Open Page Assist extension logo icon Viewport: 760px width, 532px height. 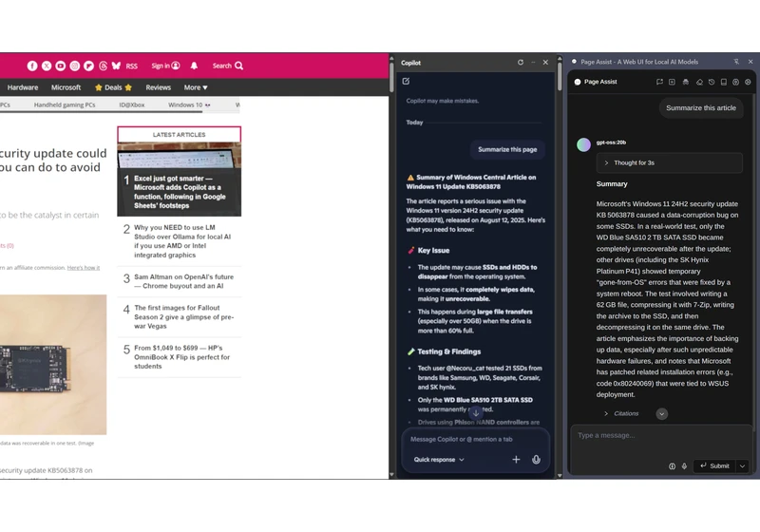coord(578,82)
